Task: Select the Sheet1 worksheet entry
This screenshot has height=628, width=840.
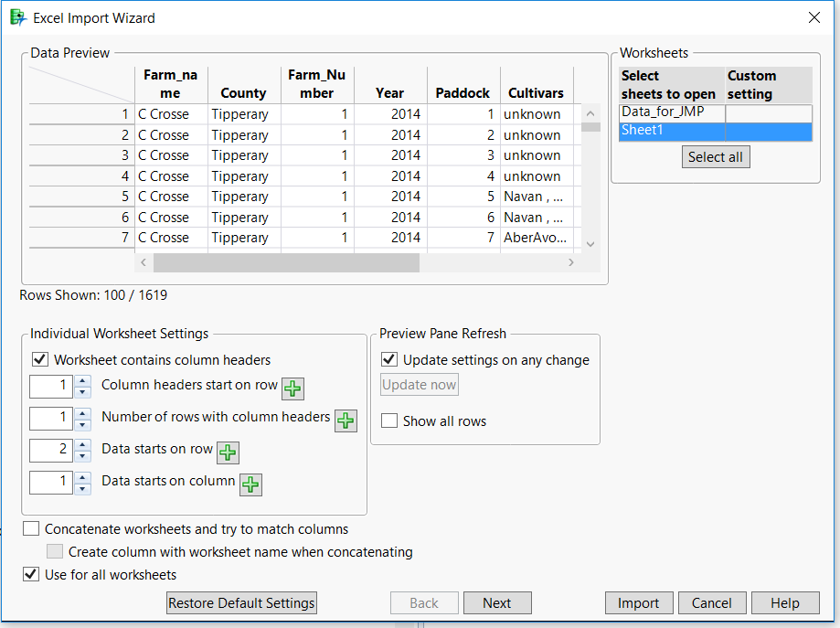Action: coord(673,131)
